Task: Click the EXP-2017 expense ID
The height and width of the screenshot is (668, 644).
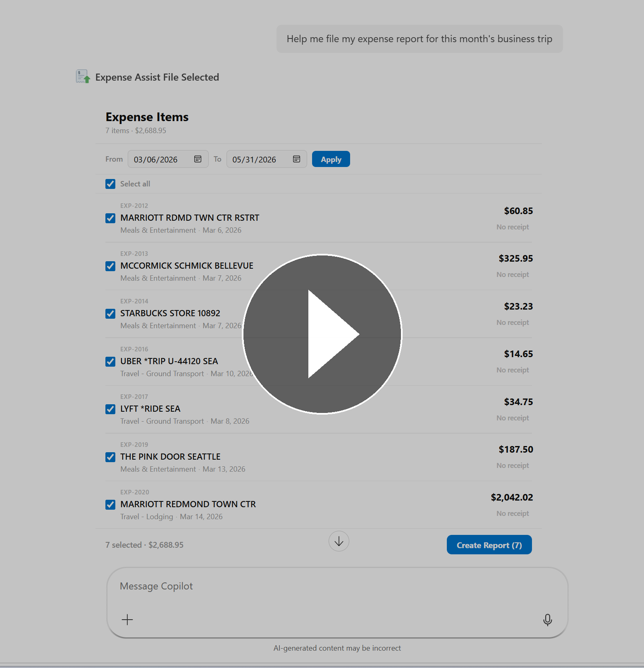Action: point(134,396)
